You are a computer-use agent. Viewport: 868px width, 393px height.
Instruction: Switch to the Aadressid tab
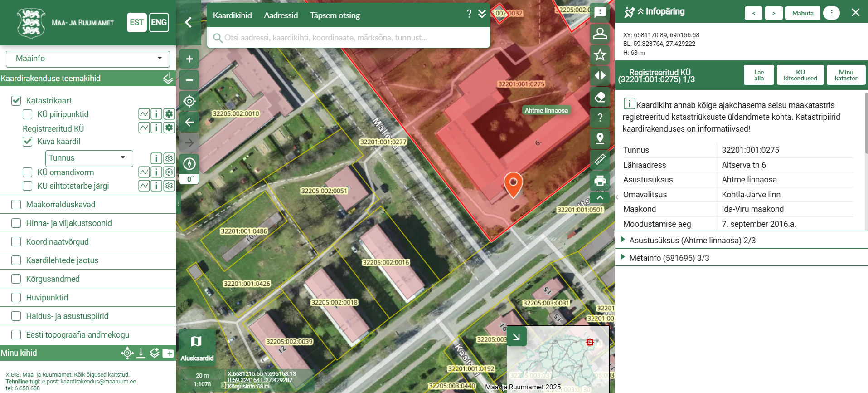[x=281, y=15]
